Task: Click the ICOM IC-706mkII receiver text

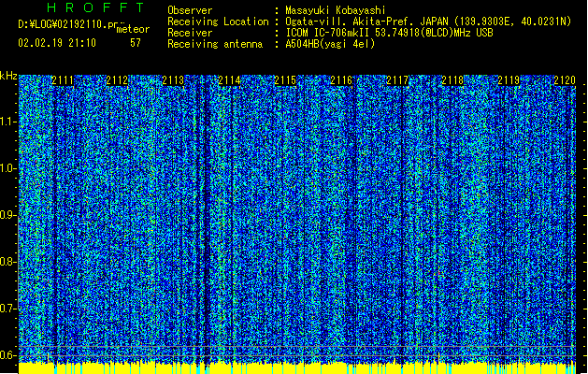Action: [389, 33]
